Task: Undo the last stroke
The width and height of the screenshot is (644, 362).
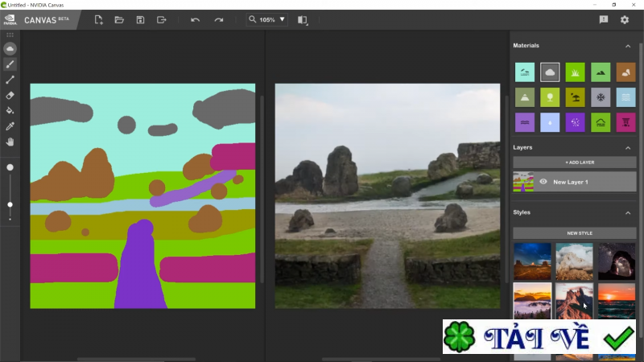Action: [x=195, y=19]
